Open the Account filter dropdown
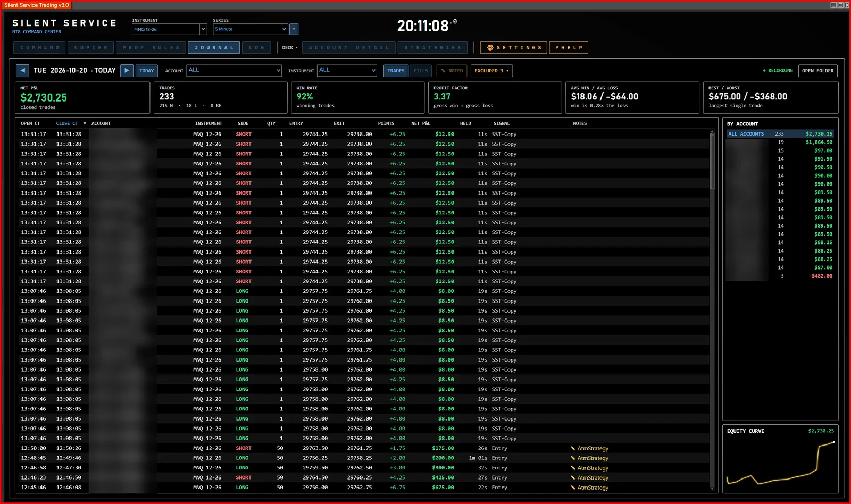The height and width of the screenshot is (504, 851). click(234, 70)
